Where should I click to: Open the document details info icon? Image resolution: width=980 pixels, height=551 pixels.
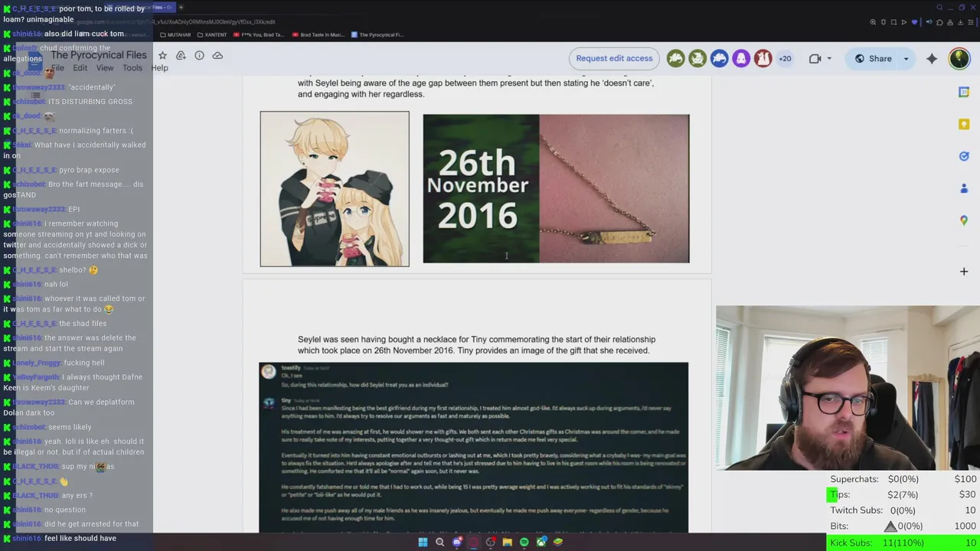click(x=199, y=55)
